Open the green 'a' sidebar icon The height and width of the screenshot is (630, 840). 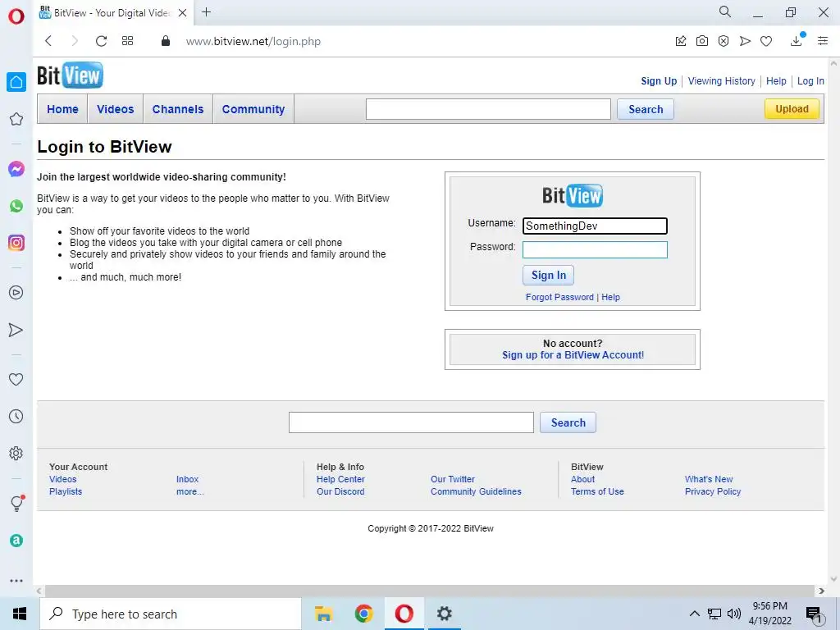pos(16,541)
